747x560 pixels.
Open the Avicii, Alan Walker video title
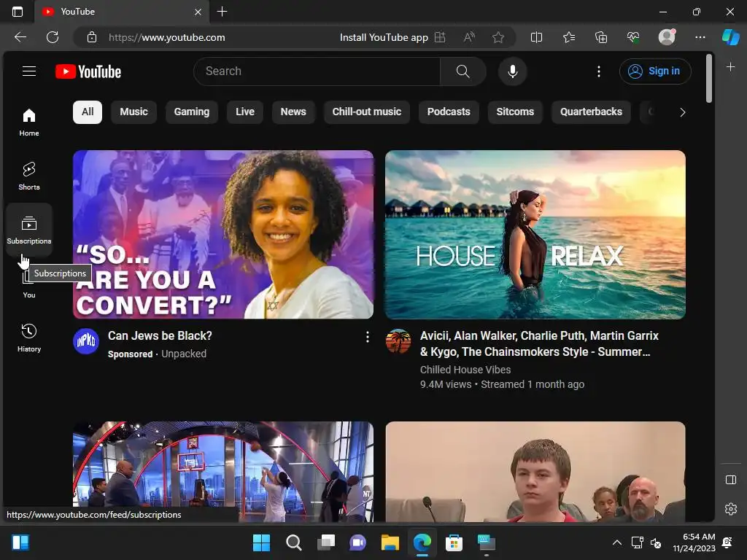tap(539, 344)
